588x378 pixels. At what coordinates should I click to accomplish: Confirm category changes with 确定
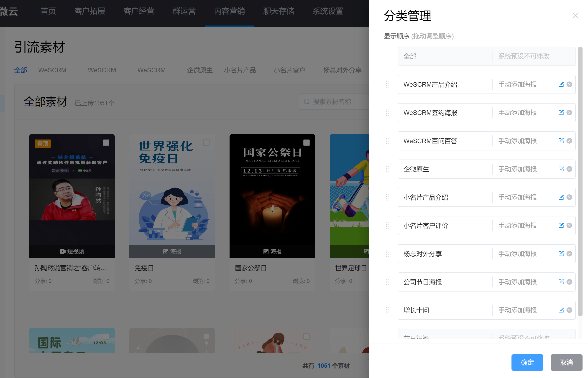527,362
